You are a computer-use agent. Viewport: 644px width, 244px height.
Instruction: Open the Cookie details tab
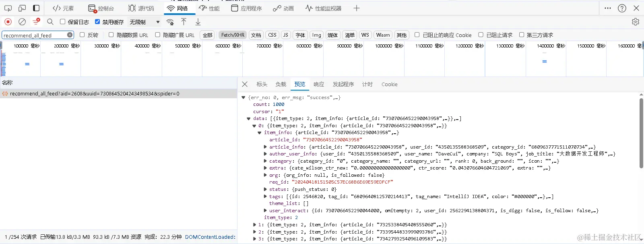coord(390,84)
